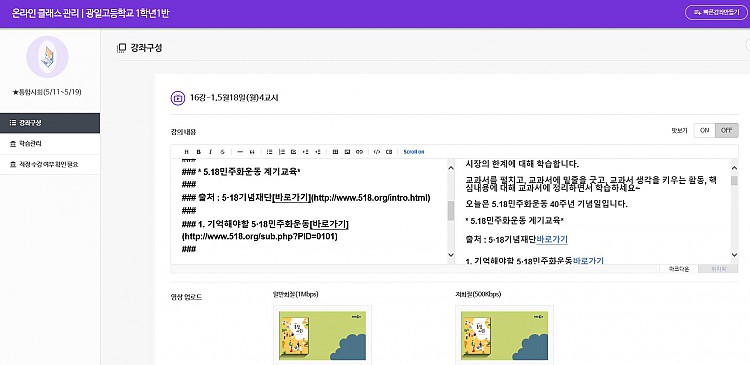
Task: Click scroll thumb of preview pane
Action: click(734, 180)
